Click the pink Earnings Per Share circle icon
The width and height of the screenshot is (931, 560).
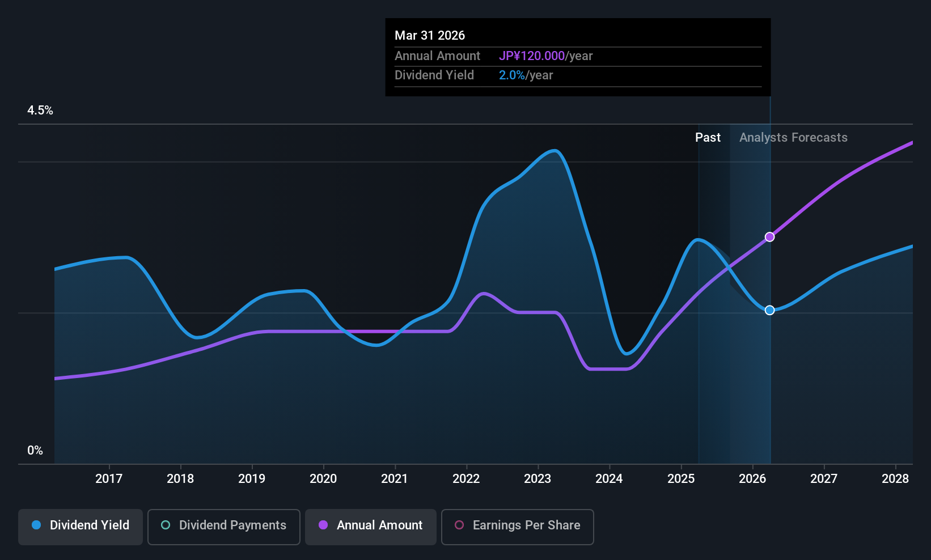pos(459,525)
